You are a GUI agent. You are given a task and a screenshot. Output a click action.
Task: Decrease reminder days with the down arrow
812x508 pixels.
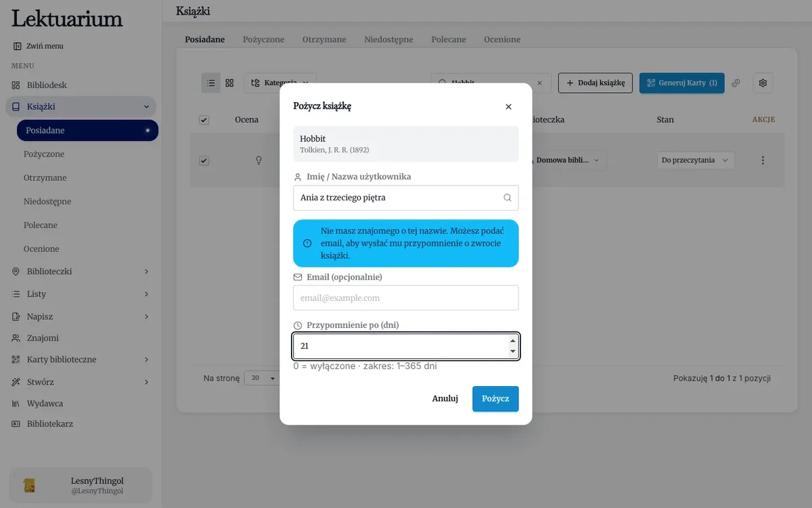tap(512, 351)
